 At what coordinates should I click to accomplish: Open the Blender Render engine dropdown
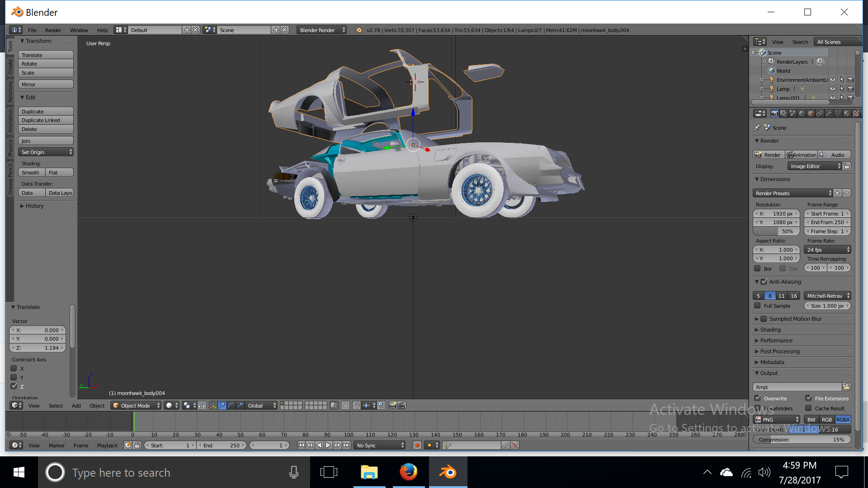[x=321, y=30]
